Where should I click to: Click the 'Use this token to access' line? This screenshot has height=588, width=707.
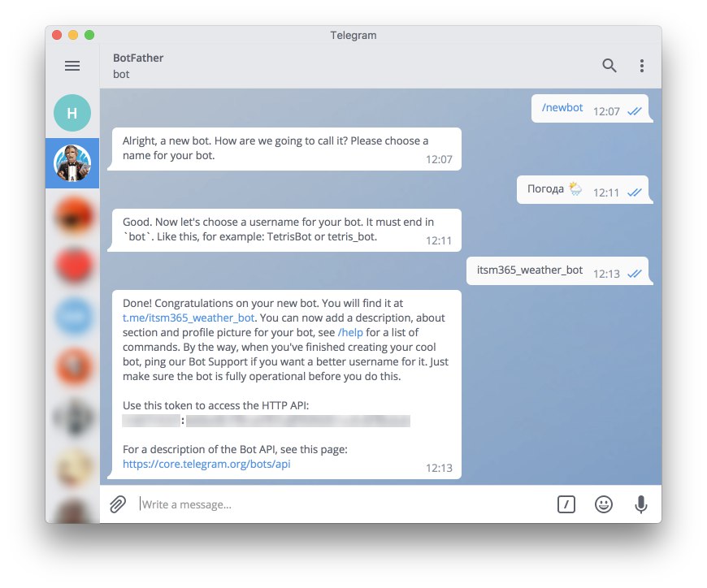[215, 405]
